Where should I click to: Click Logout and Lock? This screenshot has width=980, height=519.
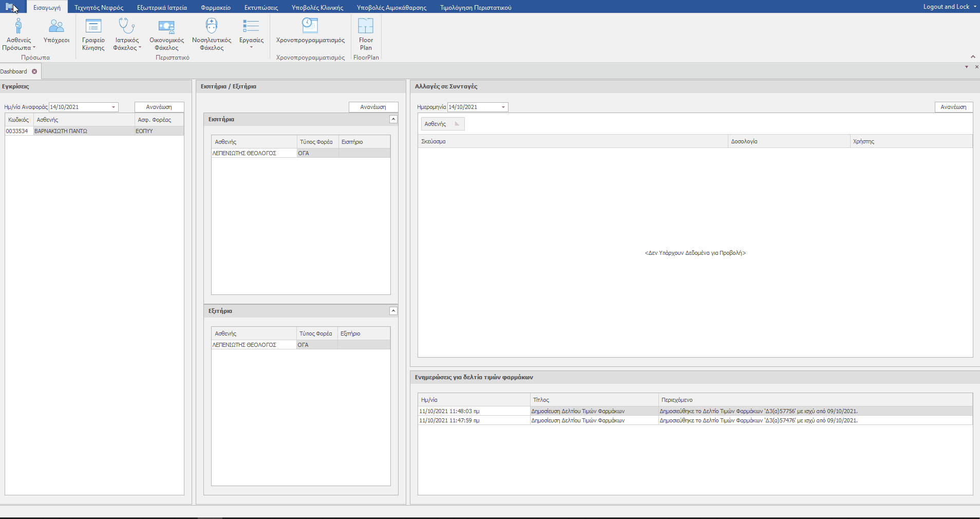click(x=946, y=7)
